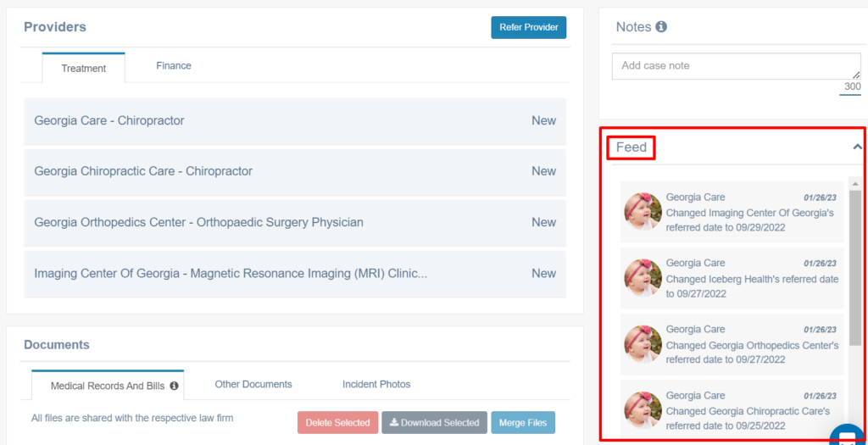Click feed text about Georgia Chiropractic Care's date

748,419
